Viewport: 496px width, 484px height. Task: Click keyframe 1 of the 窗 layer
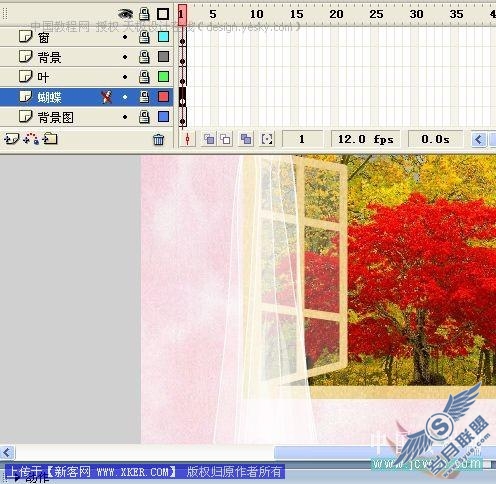(x=182, y=37)
